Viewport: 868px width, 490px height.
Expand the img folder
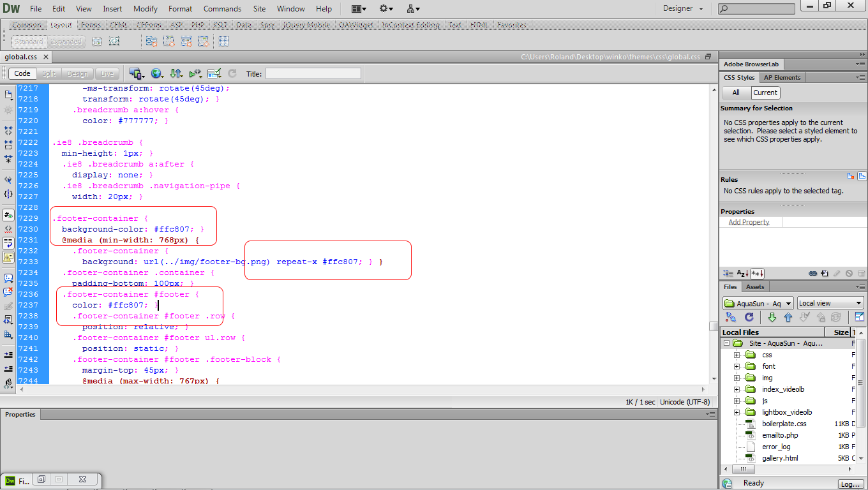[737, 378]
